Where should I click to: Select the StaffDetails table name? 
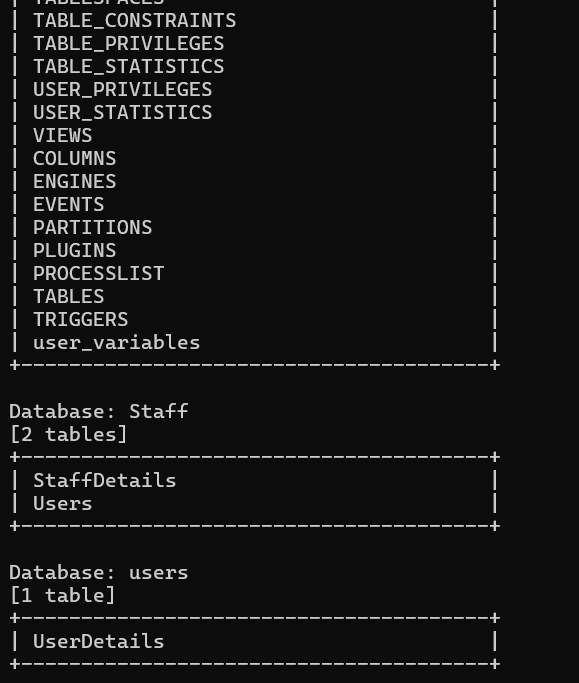pos(105,481)
